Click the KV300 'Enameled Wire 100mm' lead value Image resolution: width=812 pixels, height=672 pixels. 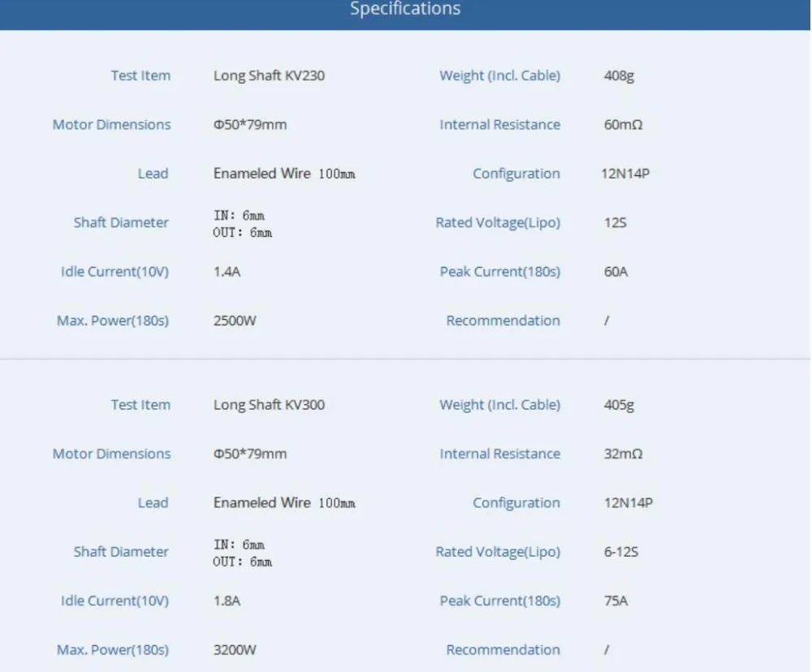(x=284, y=502)
